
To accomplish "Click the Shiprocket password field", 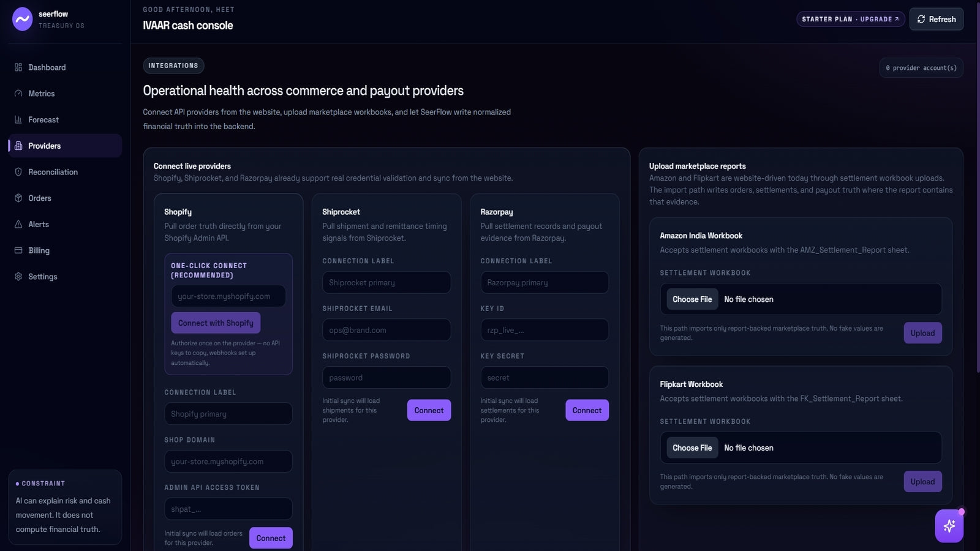I will point(386,378).
